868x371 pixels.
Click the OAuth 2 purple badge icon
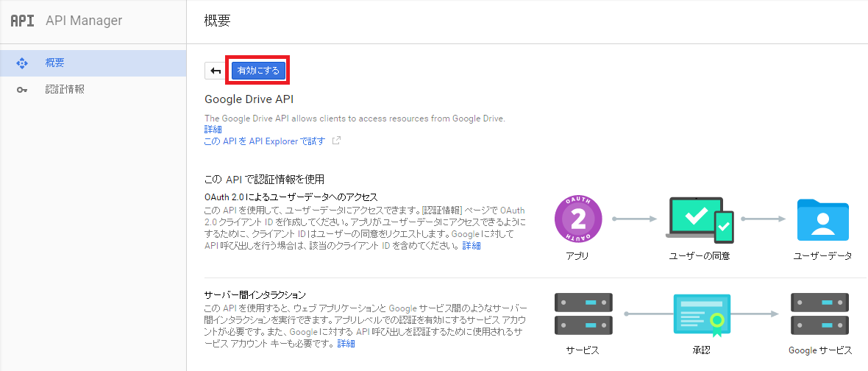pyautogui.click(x=578, y=219)
